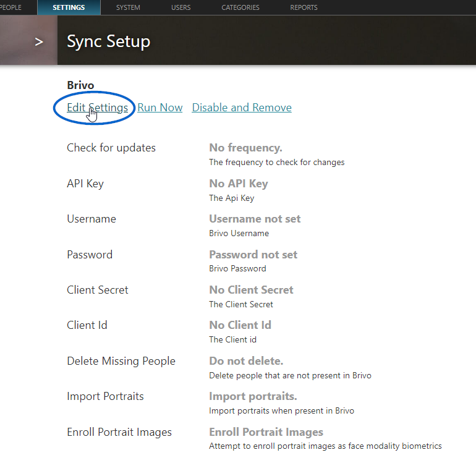Image resolution: width=476 pixels, height=476 pixels.
Task: Click the 'No frequency.' value
Action: 245,148
